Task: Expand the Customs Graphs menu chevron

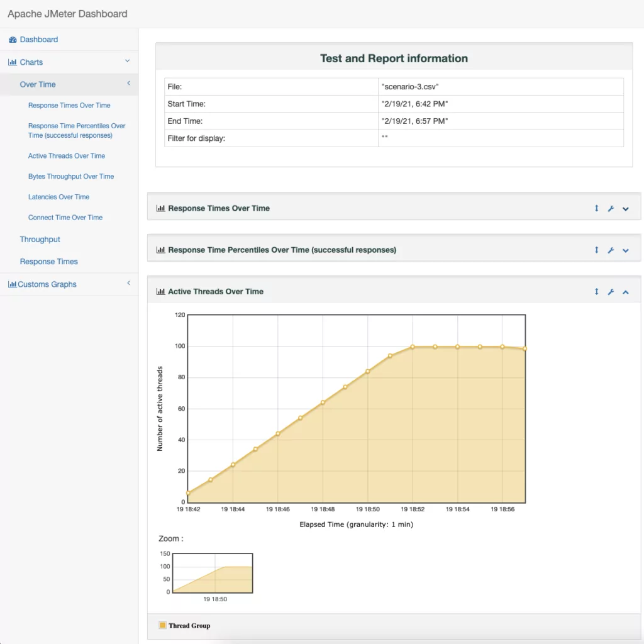Action: point(128,283)
